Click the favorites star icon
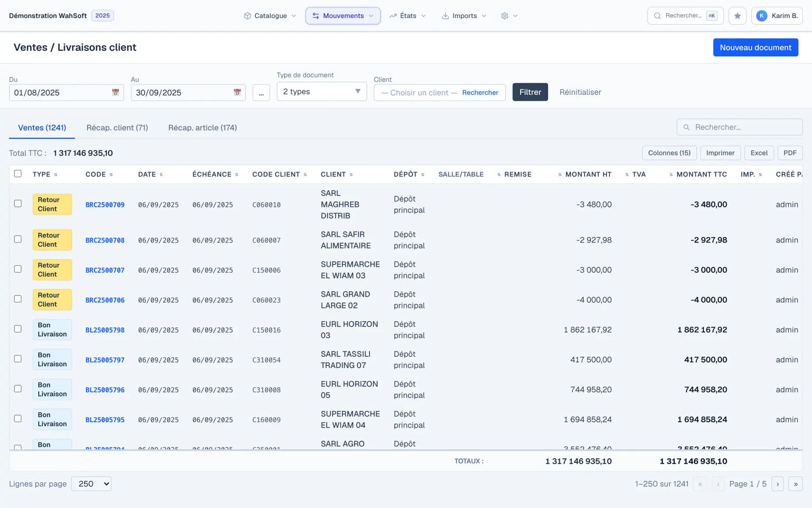Screen dimensions: 812x508 tap(737, 16)
